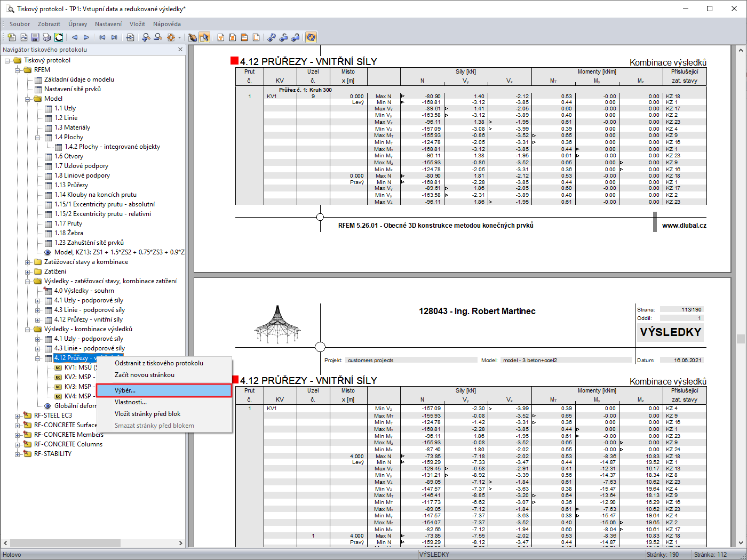The image size is (747, 560).
Task: Collapse the RFEM tree node
Action: (x=18, y=70)
